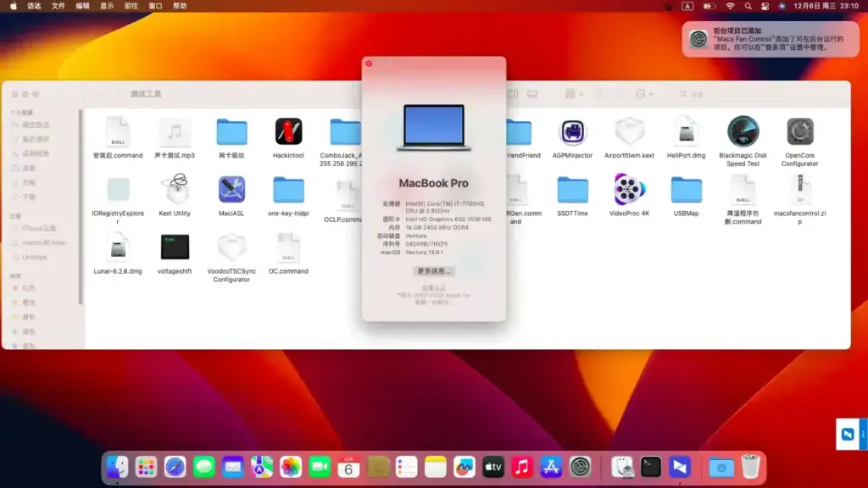Launch VideoProc 4K application
Image resolution: width=868 pixels, height=488 pixels.
(x=629, y=189)
